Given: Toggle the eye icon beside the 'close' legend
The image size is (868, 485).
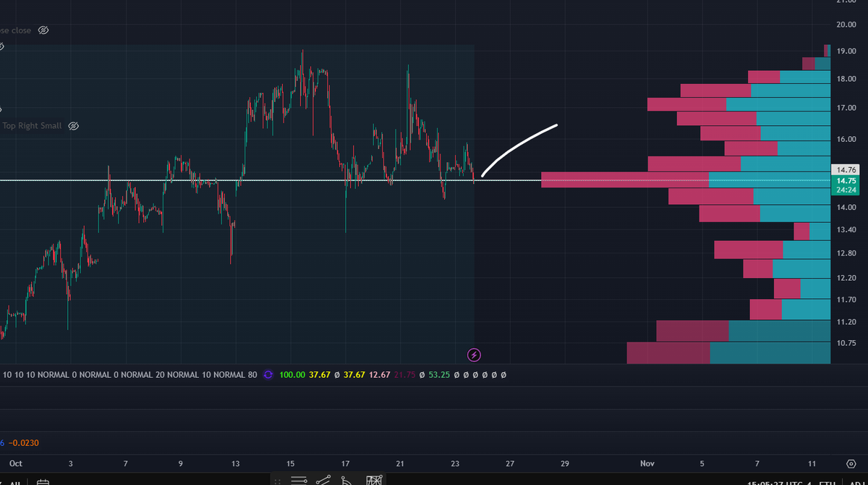Looking at the screenshot, I should (43, 30).
